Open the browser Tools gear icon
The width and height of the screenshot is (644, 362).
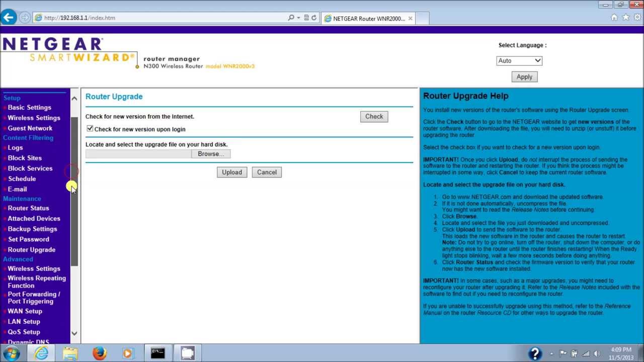point(636,18)
